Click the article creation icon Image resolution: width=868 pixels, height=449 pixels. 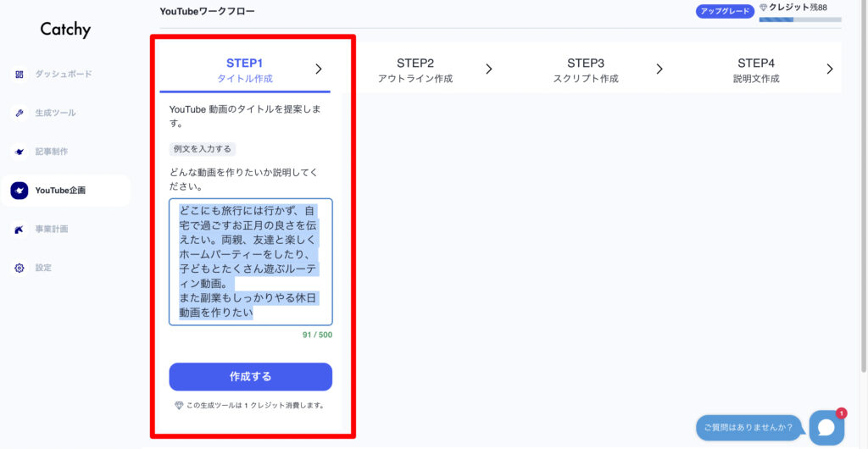tap(19, 152)
